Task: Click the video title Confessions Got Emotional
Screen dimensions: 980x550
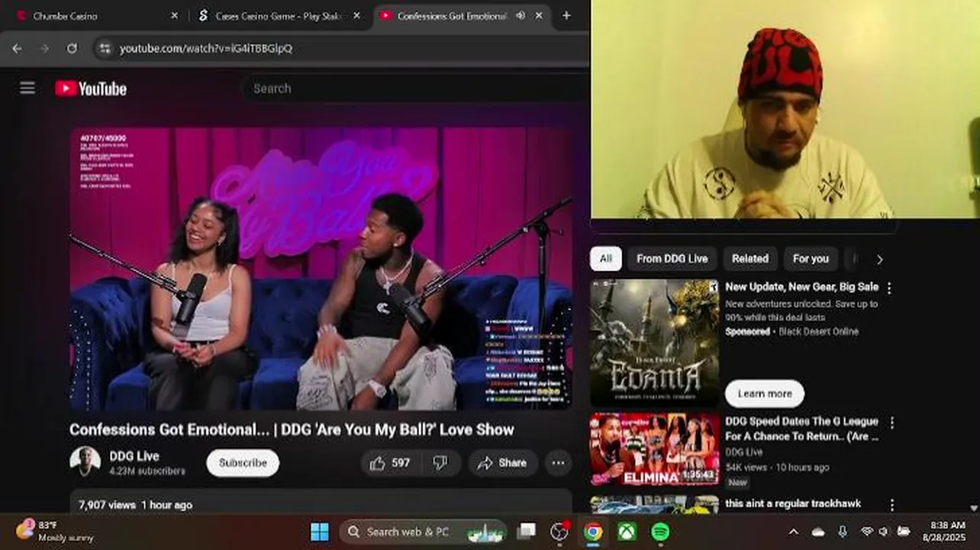Action: point(292,429)
